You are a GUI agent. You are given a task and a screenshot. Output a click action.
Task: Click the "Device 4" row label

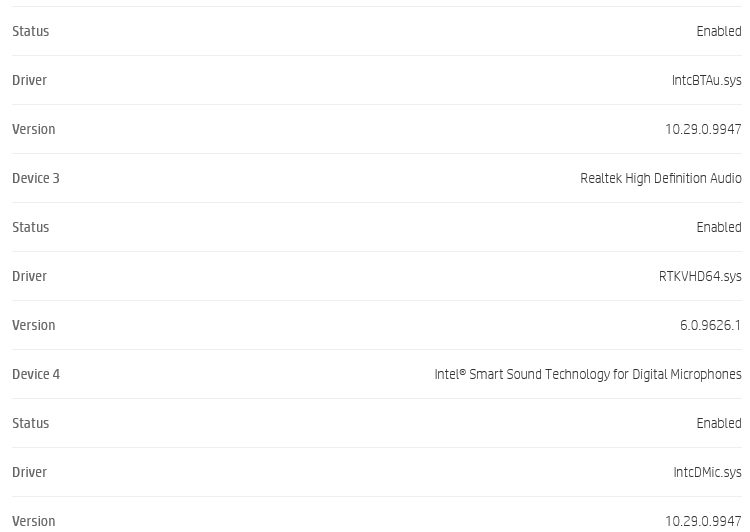click(x=36, y=374)
